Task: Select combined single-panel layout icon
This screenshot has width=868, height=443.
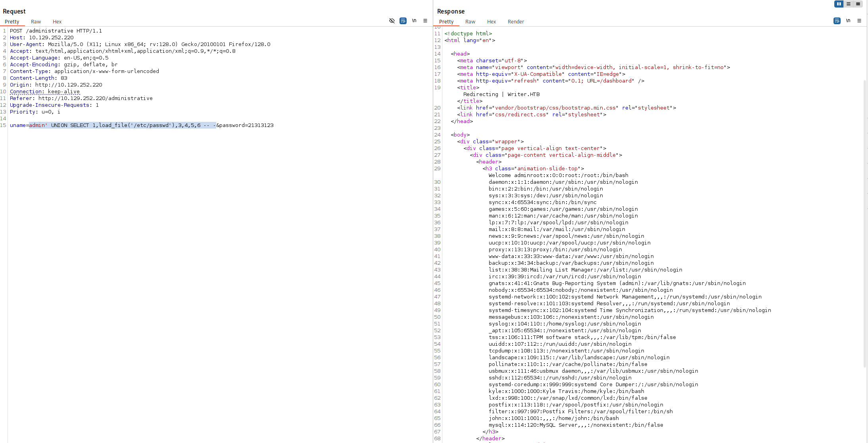Action: pos(858,4)
